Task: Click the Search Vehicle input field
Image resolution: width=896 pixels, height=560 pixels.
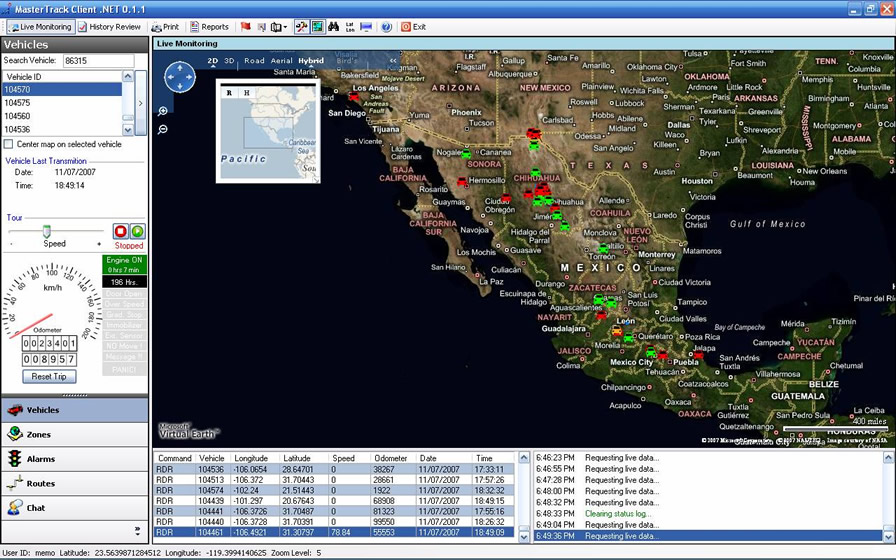Action: coord(98,61)
